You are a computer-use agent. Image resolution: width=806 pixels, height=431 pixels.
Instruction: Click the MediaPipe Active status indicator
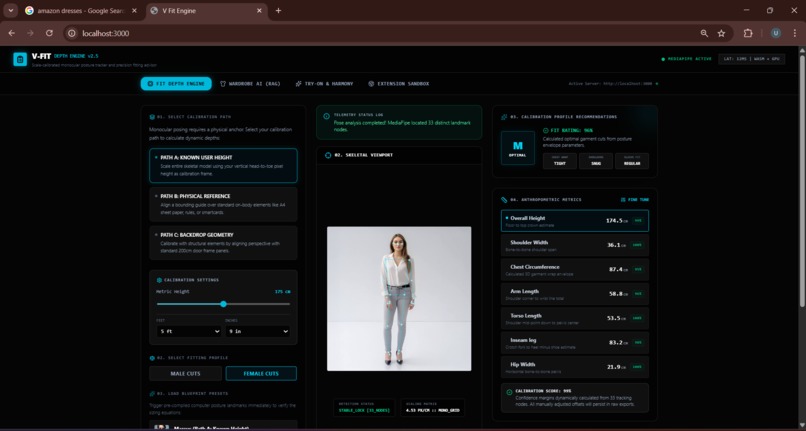(686, 59)
